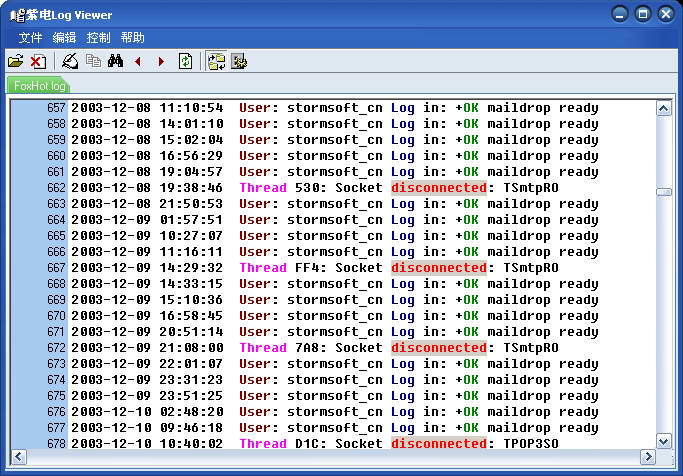Click the vertical scrollbar down arrow
The height and width of the screenshot is (476, 683).
pos(664,442)
